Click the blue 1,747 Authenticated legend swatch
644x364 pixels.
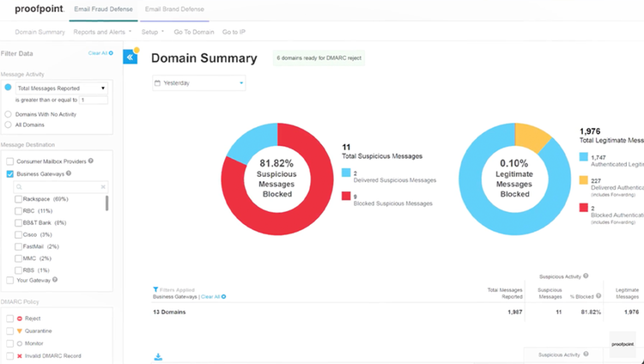pos(584,156)
